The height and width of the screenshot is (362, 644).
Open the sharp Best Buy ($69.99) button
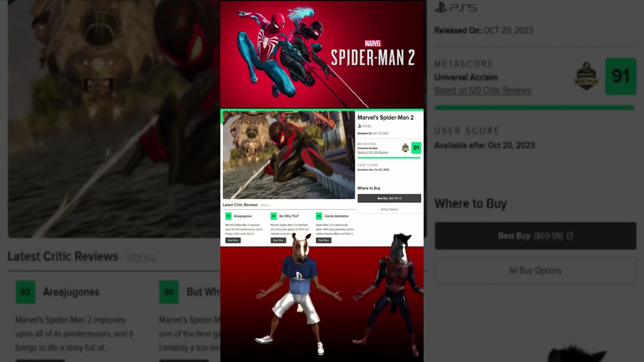(x=389, y=199)
